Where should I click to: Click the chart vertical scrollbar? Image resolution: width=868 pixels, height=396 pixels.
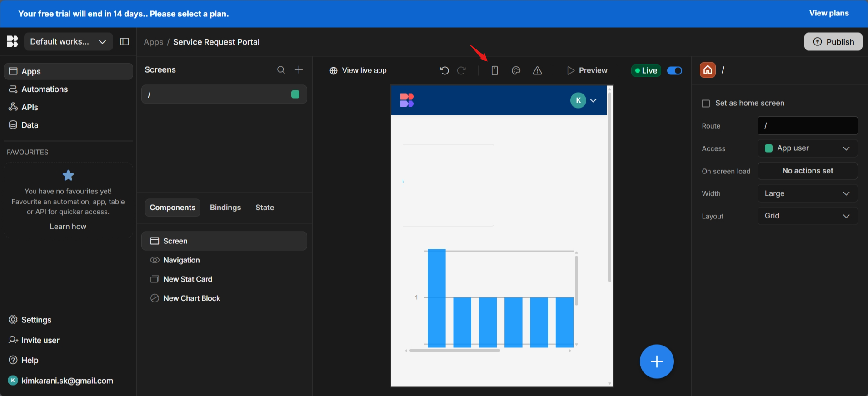pyautogui.click(x=576, y=280)
